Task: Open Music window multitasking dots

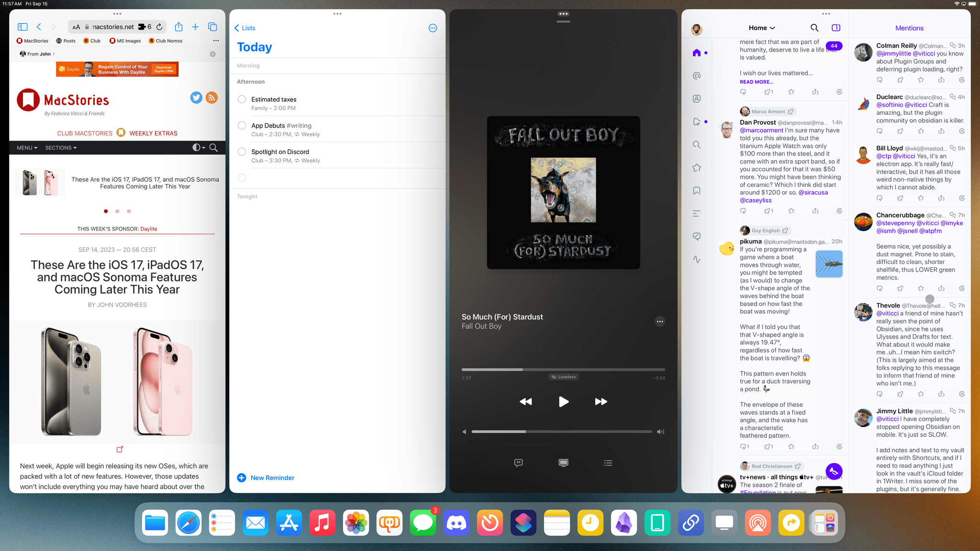Action: 563,14
